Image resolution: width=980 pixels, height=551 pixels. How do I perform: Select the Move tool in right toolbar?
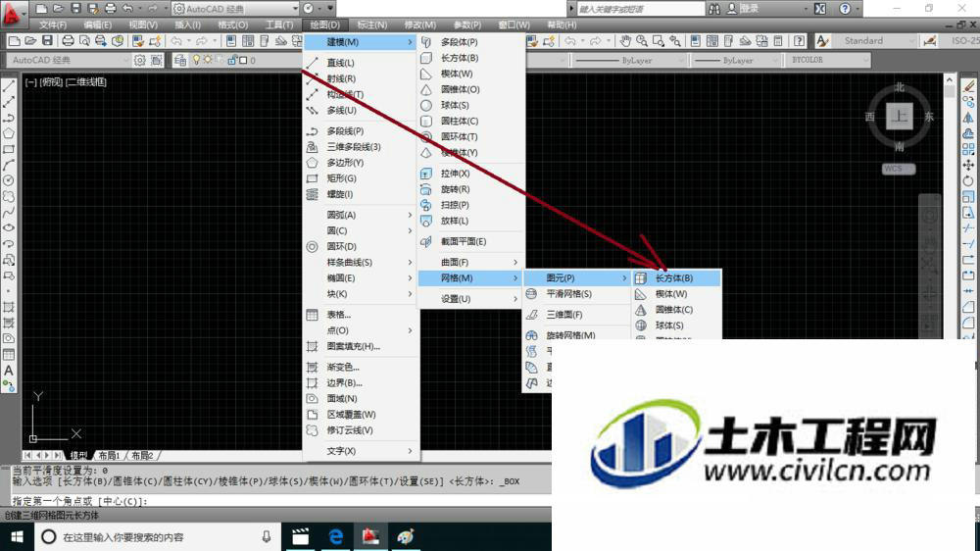(x=968, y=165)
